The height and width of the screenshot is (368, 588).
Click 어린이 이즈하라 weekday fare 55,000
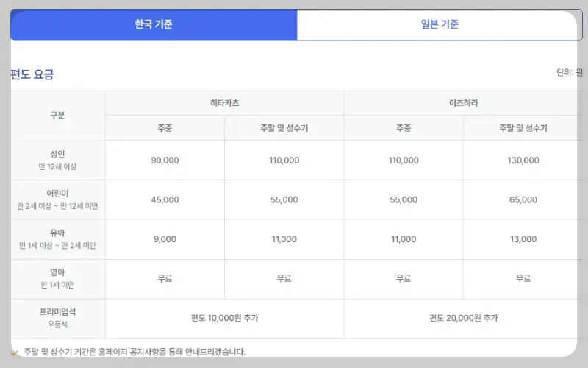(404, 199)
